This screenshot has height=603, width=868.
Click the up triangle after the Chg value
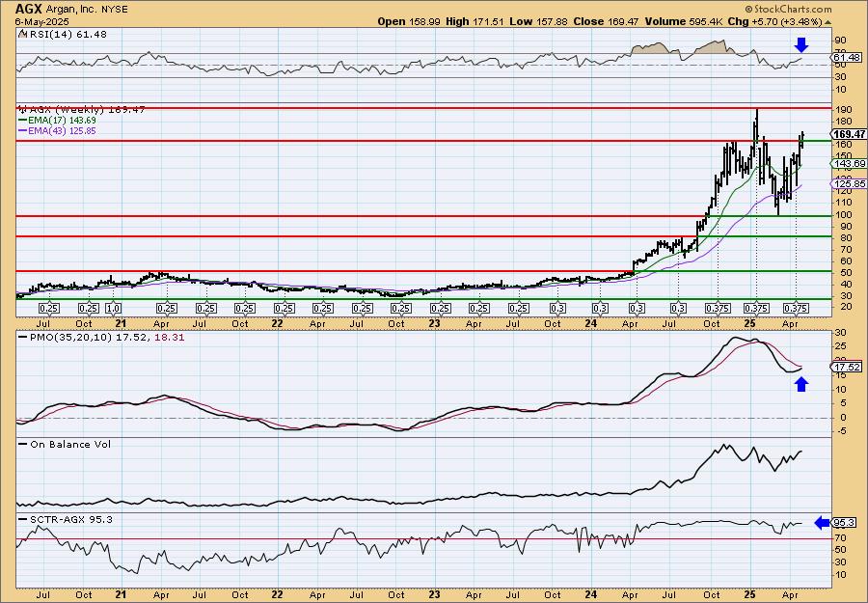point(828,22)
